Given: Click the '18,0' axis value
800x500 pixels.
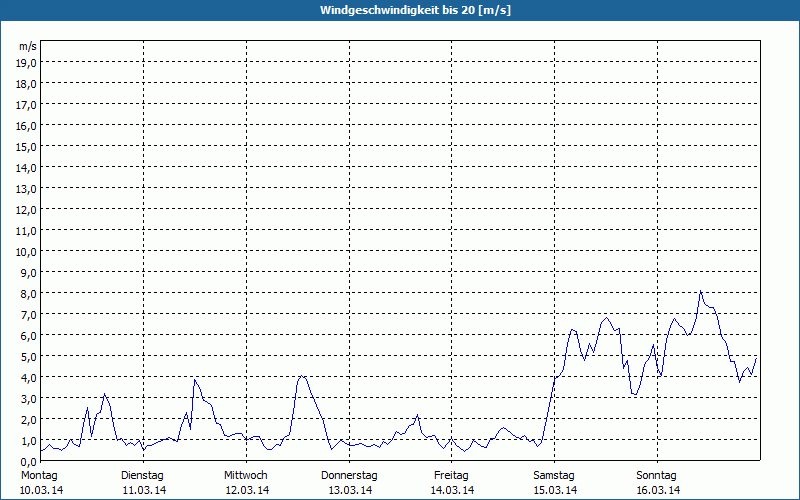Looking at the screenshot, I should coord(27,84).
